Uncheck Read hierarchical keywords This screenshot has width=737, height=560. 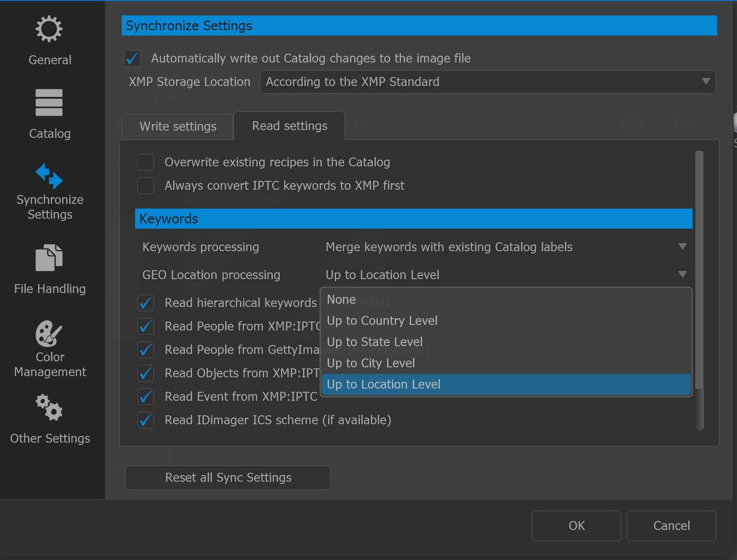(x=146, y=303)
